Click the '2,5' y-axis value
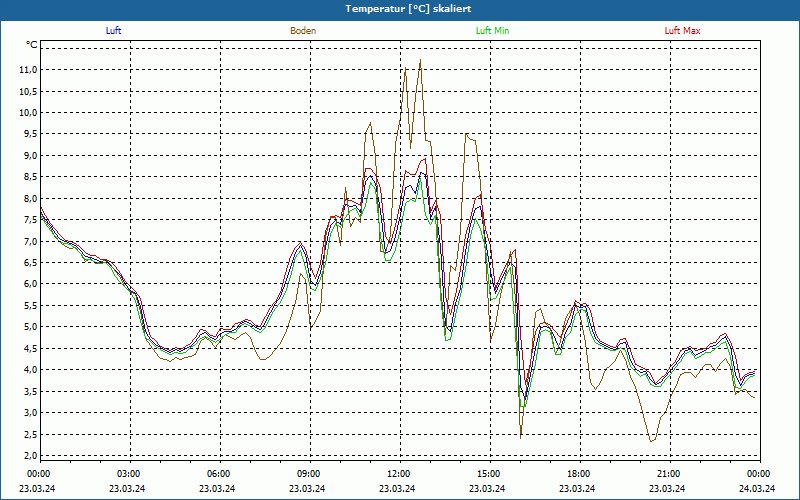Screen dimensions: 800x500 [x=30, y=434]
